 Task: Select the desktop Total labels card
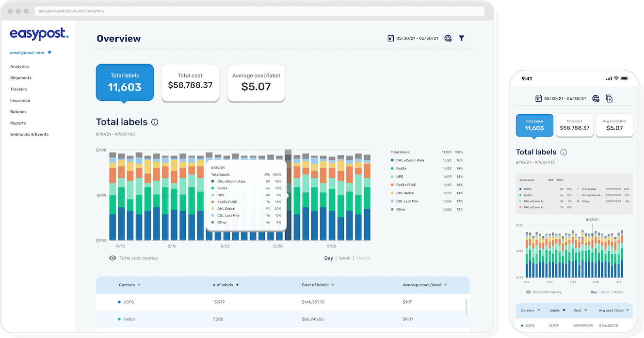[125, 82]
